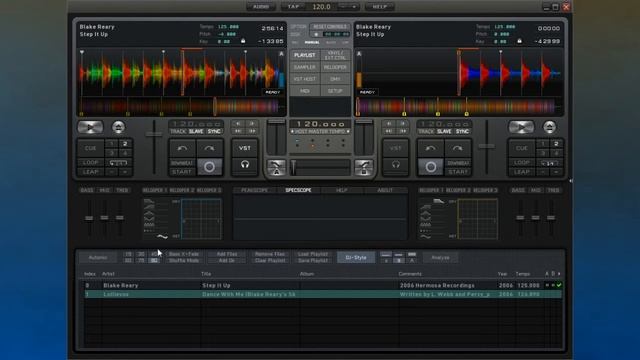Viewport: 640px width, 360px height.
Task: Adjust the left deck pitch fader
Action: click(154, 134)
